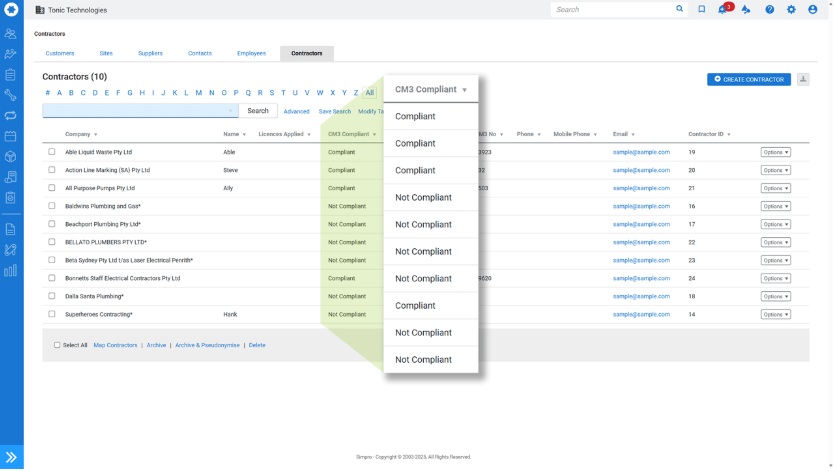The image size is (835, 471).
Task: Click the top global Search field
Action: click(613, 9)
